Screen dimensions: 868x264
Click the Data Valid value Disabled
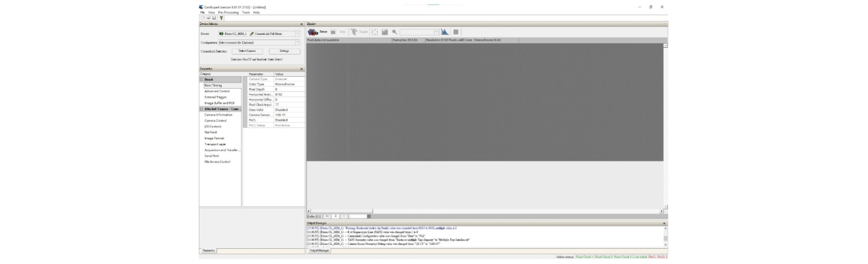(x=289, y=110)
